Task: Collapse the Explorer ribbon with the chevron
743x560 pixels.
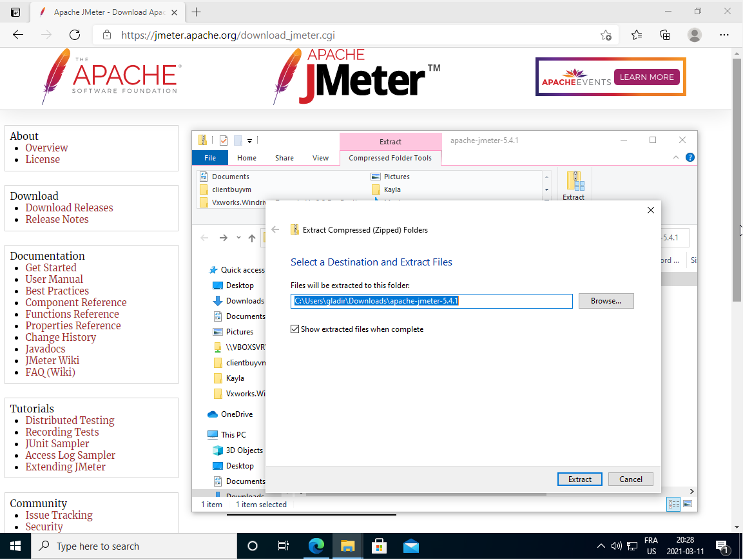Action: 676,157
